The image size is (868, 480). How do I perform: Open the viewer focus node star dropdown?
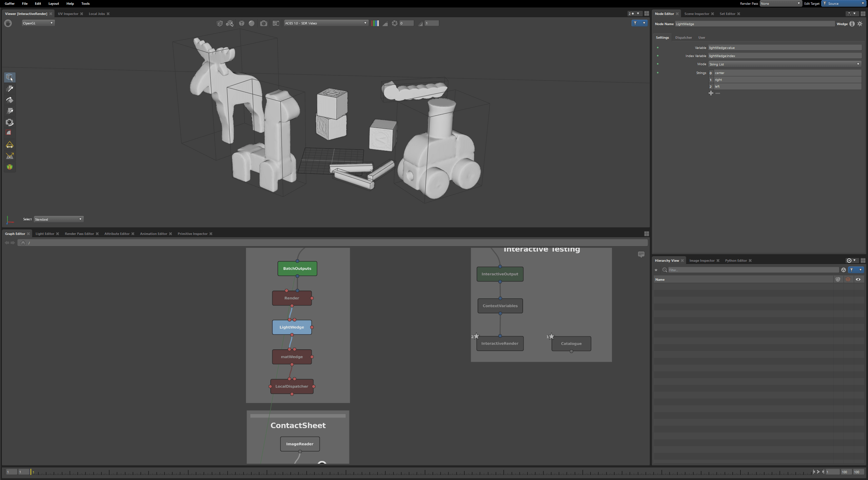(634, 14)
